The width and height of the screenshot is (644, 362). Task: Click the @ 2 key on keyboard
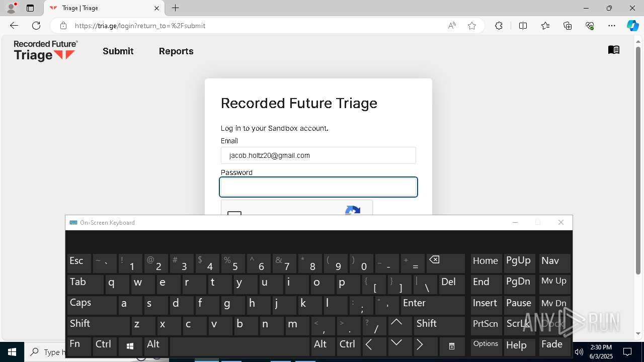[x=156, y=263]
